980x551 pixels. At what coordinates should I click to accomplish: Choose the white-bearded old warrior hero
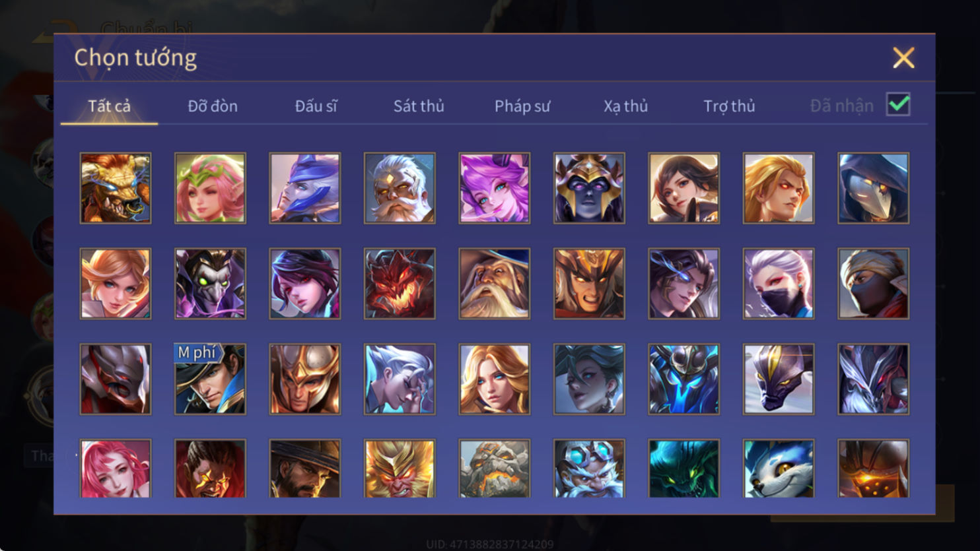(x=400, y=188)
